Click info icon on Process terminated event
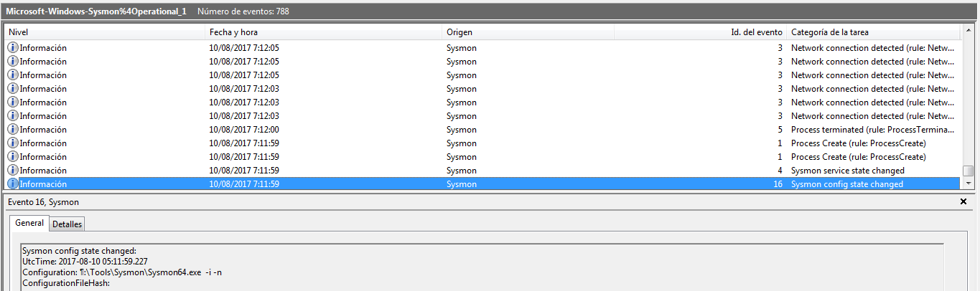This screenshot has width=980, height=291. [13, 130]
